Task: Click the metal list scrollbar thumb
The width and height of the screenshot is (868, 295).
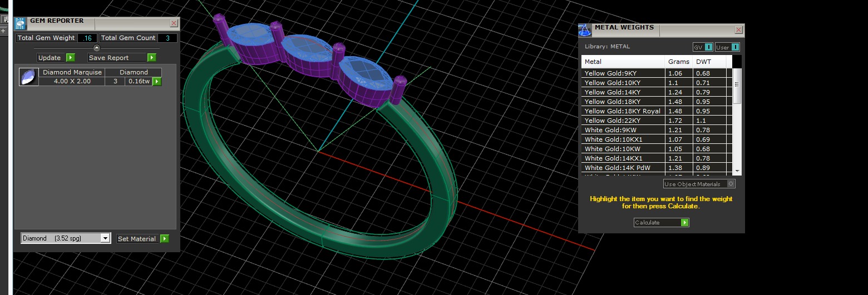Action: [x=737, y=86]
